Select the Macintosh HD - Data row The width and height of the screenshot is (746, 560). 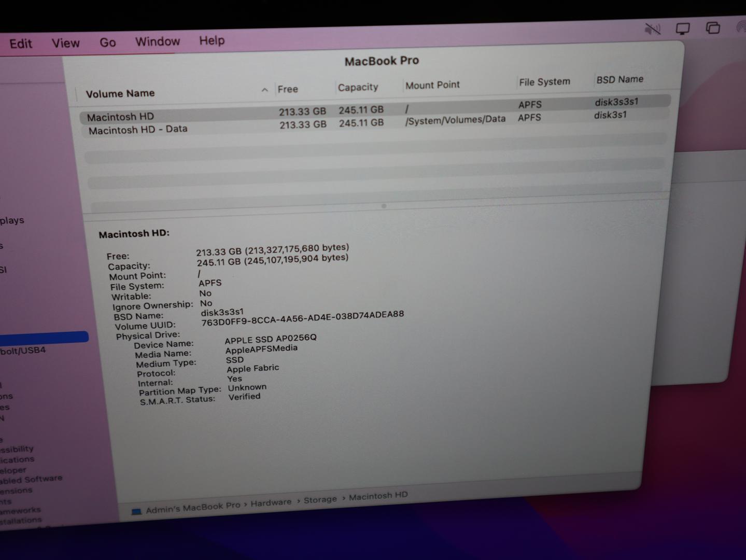point(375,122)
